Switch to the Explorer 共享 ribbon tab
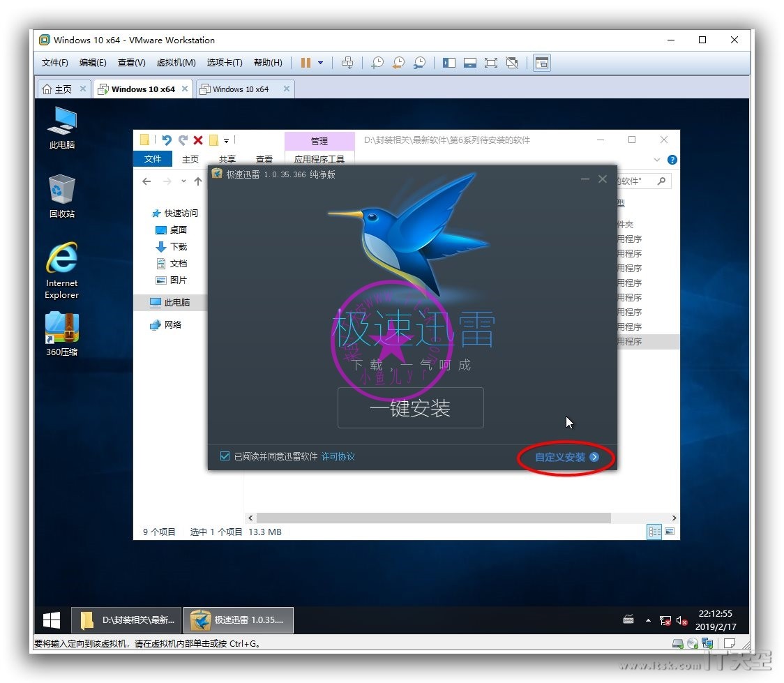Image resolution: width=784 pixels, height=683 pixels. tap(227, 159)
